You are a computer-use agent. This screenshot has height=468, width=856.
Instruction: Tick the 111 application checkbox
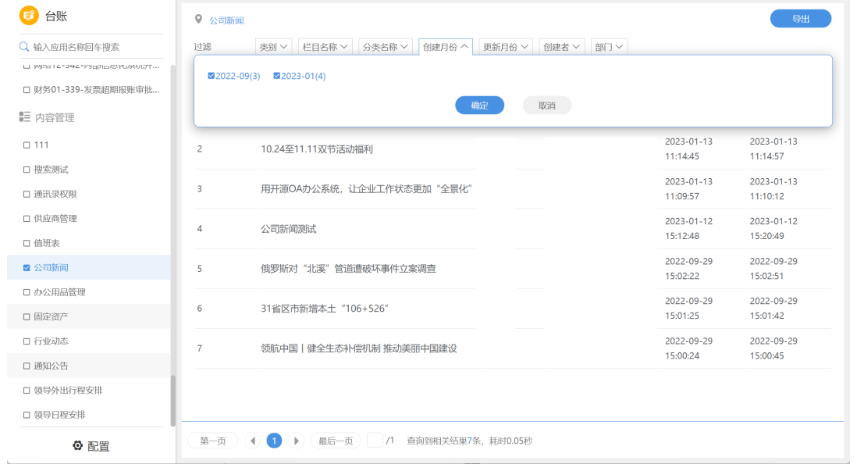click(26, 145)
